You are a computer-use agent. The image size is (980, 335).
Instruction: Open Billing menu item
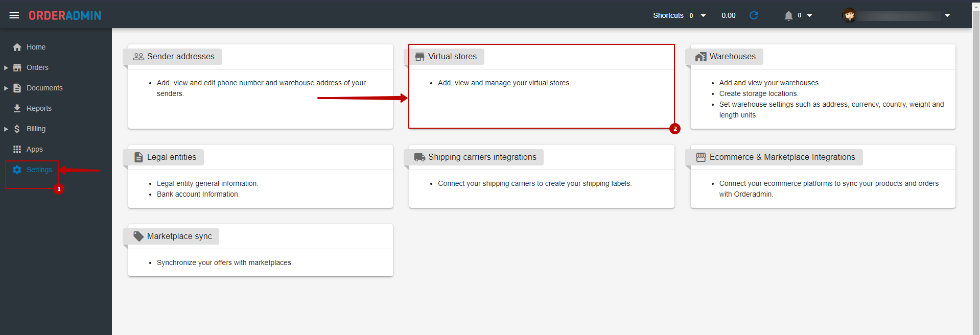click(36, 129)
